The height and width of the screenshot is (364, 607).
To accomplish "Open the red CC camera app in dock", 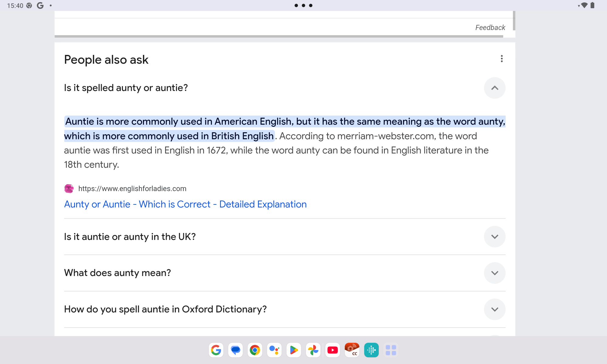I will (x=352, y=350).
